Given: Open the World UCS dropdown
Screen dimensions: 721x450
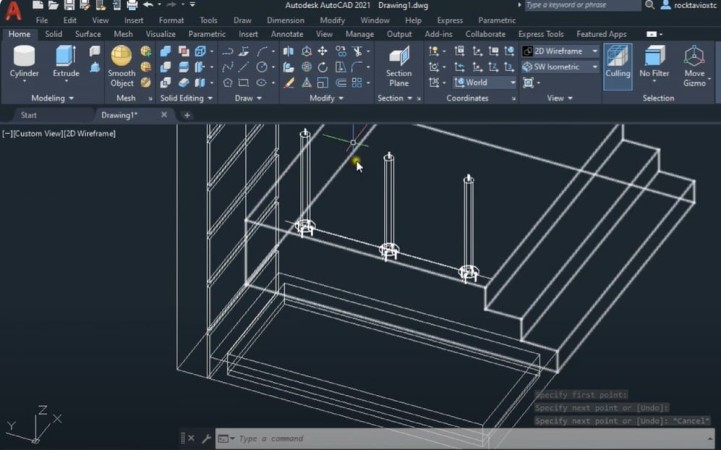Looking at the screenshot, I should click(485, 83).
